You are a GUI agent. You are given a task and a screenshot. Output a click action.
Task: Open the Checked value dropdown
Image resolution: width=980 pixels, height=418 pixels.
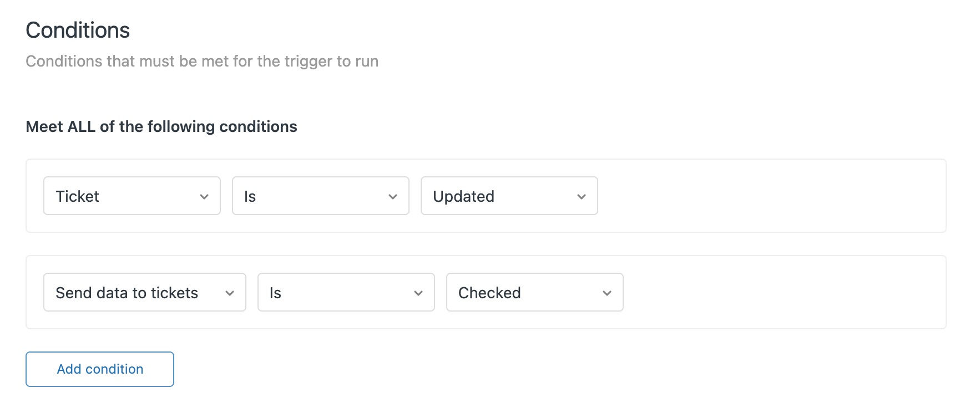535,292
